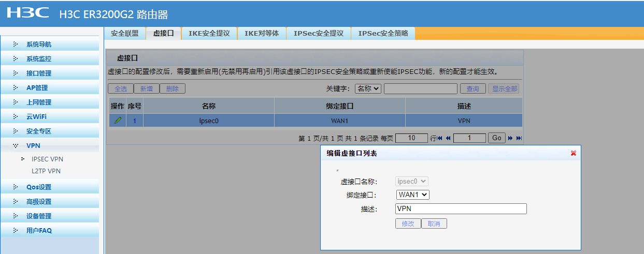Click the 取消 button in dialog

pos(434,223)
